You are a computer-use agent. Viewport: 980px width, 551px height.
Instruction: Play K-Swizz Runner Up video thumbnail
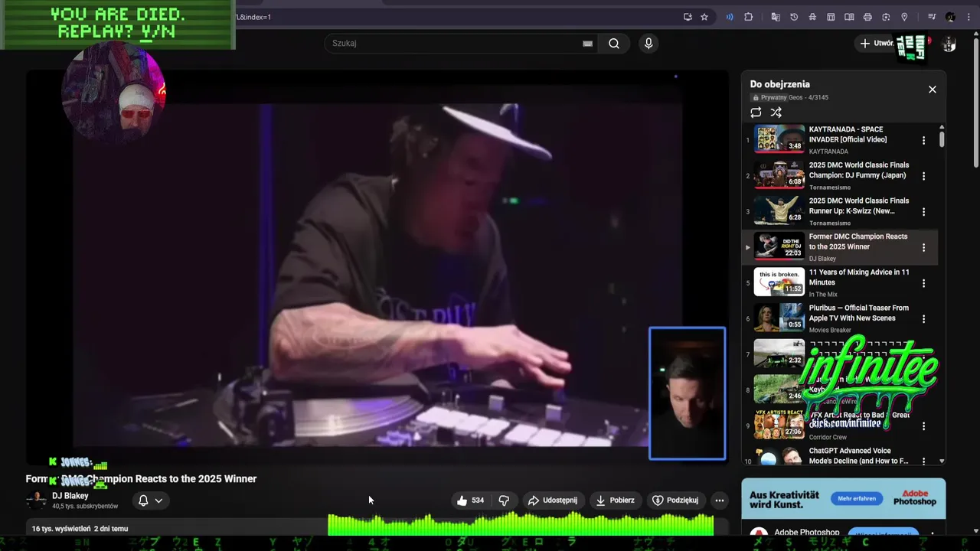click(x=779, y=211)
